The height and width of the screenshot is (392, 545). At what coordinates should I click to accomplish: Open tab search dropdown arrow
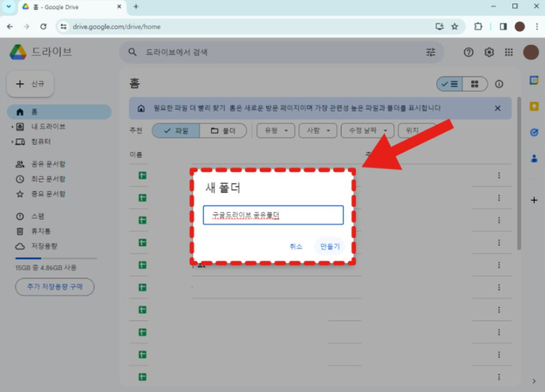point(8,7)
